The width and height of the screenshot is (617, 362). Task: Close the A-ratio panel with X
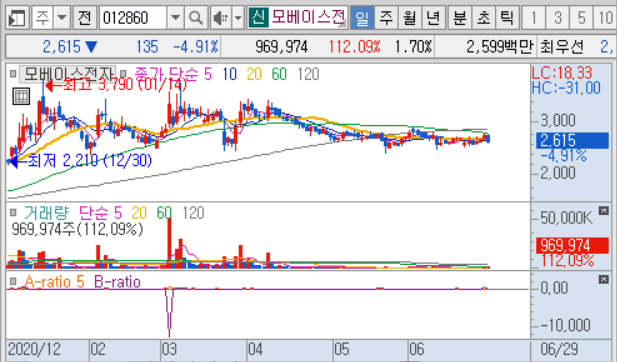coord(603,279)
